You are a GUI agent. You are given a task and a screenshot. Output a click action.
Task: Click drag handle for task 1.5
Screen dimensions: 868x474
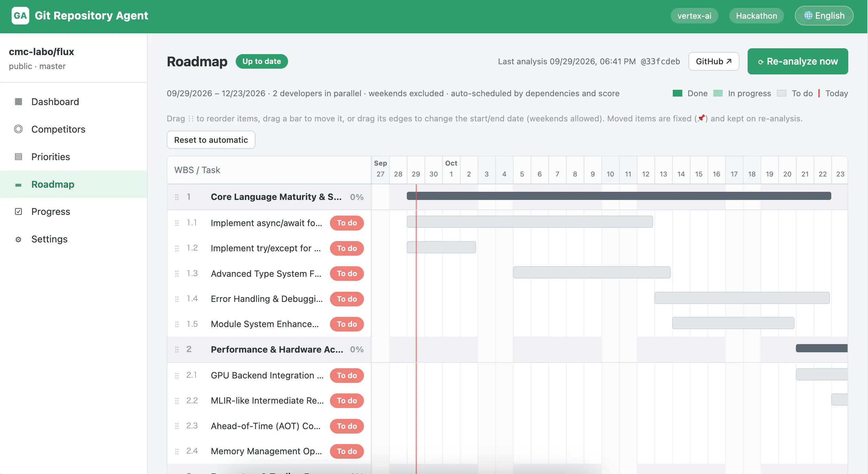[177, 324]
